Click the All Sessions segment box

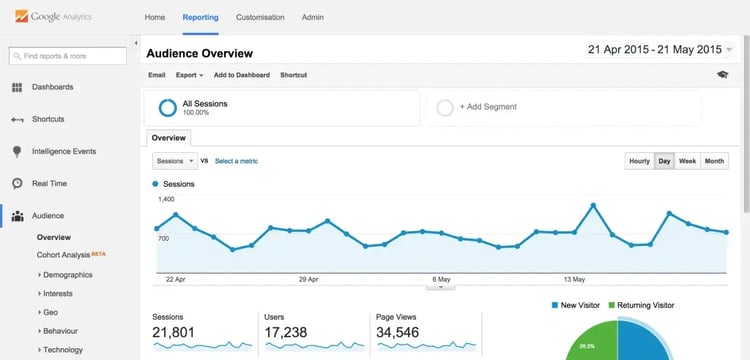pos(282,108)
